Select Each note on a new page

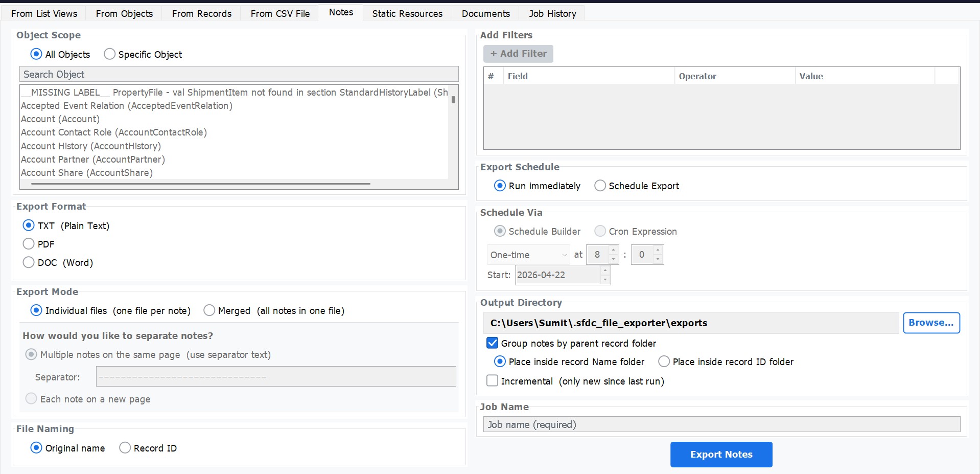coord(31,398)
